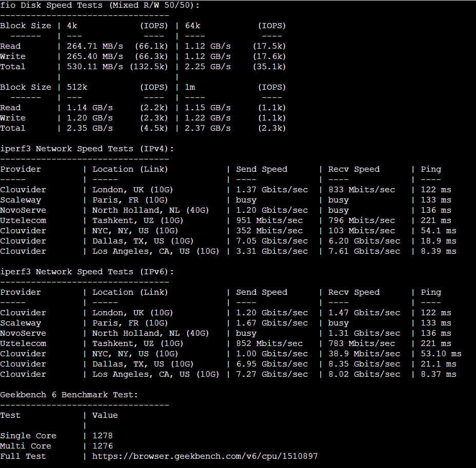Click the IPv4 Tashkent ping 221 ms
The height and width of the screenshot is (468, 476).
point(436,220)
